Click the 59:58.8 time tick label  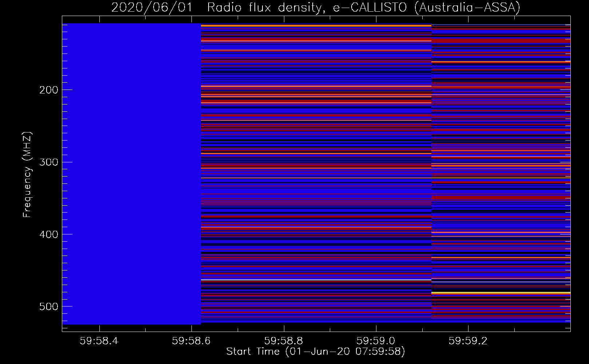284,341
